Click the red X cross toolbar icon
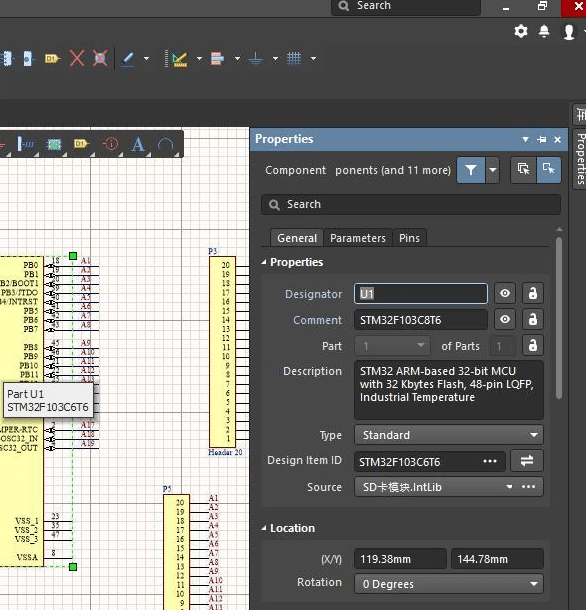Viewport: 586px width, 610px height. (x=77, y=58)
